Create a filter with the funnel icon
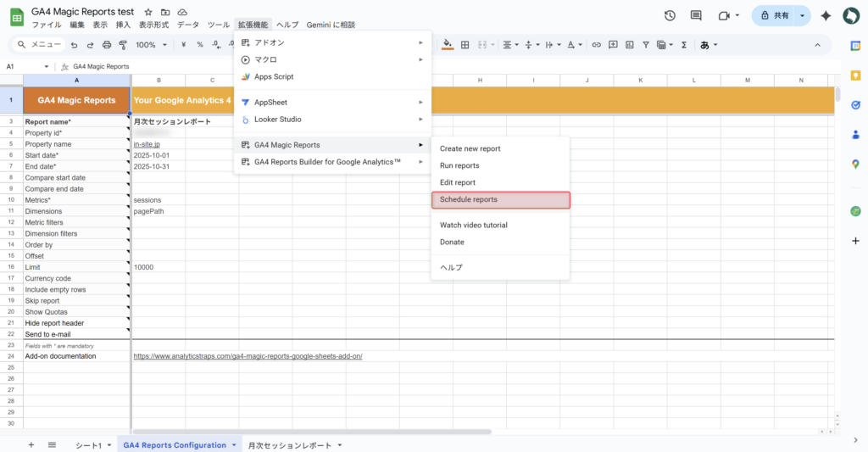The height and width of the screenshot is (452, 868). coord(647,45)
